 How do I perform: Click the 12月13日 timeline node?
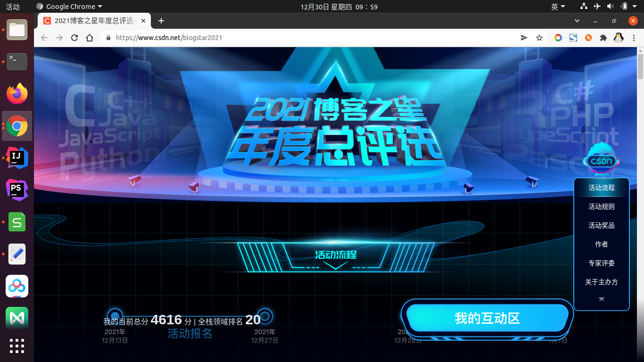(115, 316)
